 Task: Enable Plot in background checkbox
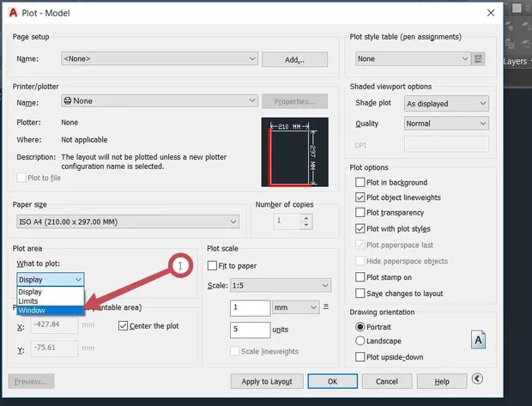click(360, 183)
